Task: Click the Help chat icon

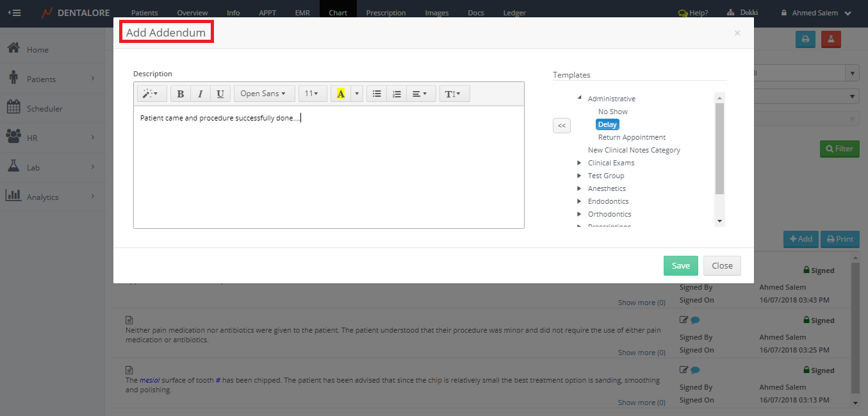Action: [x=683, y=13]
